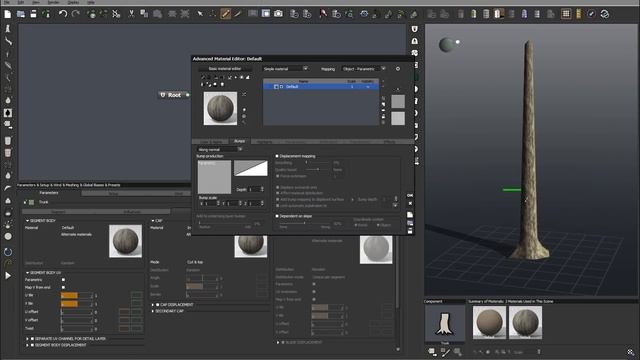Collapse the SEGMENT BODY section
Viewport: 640px width, 360px height.
27,221
